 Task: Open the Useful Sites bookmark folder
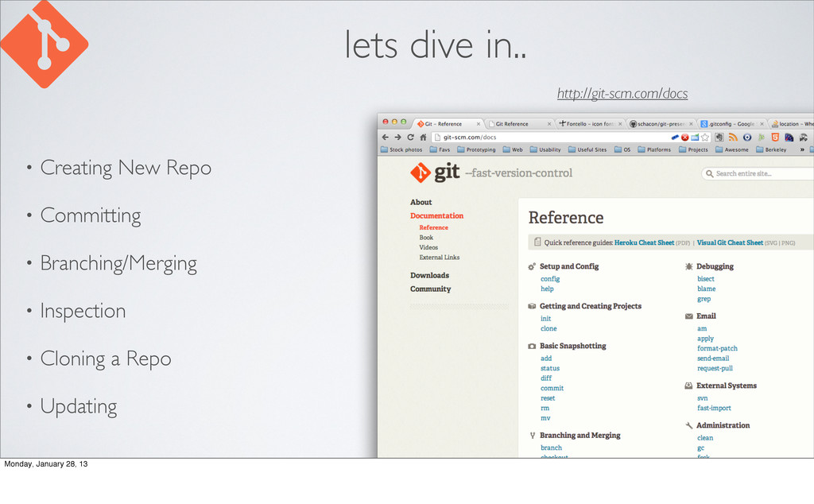click(x=587, y=149)
